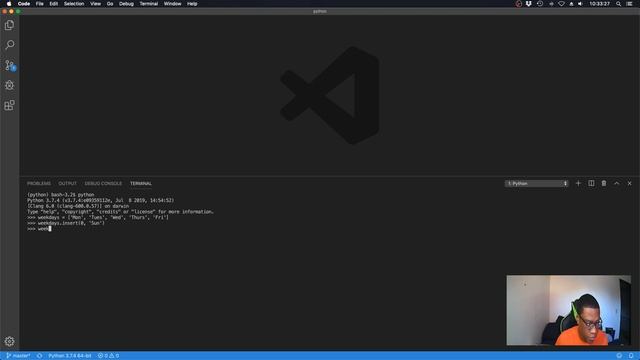Viewport: 640px width, 360px height.
Task: Open the Terminal menu in menu bar
Action: [x=149, y=4]
